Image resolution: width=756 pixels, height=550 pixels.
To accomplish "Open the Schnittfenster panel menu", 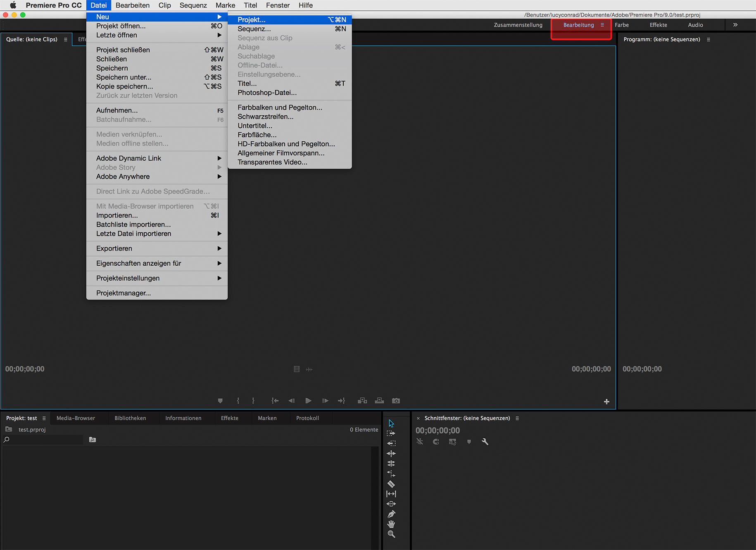I will click(517, 418).
